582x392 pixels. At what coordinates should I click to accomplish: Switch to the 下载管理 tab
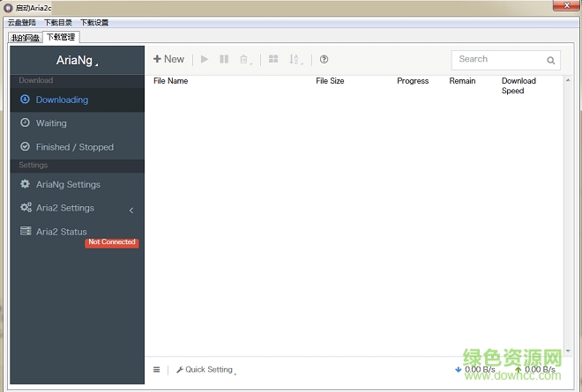[x=61, y=37]
